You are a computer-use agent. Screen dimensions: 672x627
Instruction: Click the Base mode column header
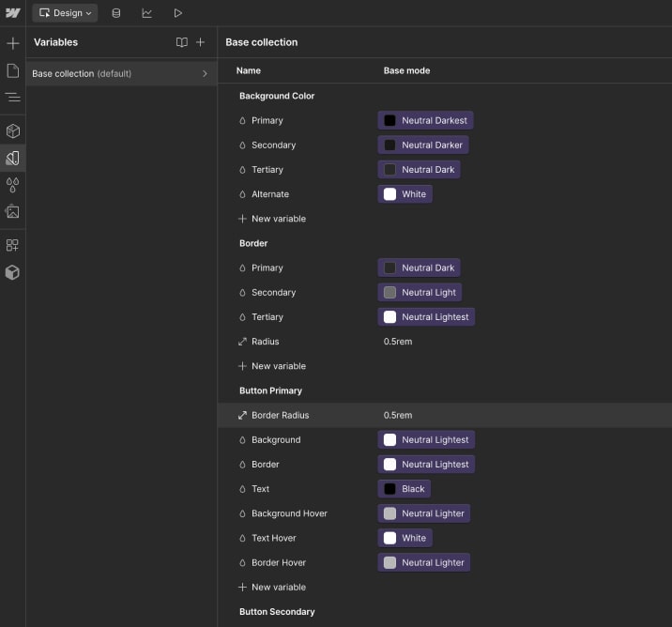pyautogui.click(x=406, y=70)
